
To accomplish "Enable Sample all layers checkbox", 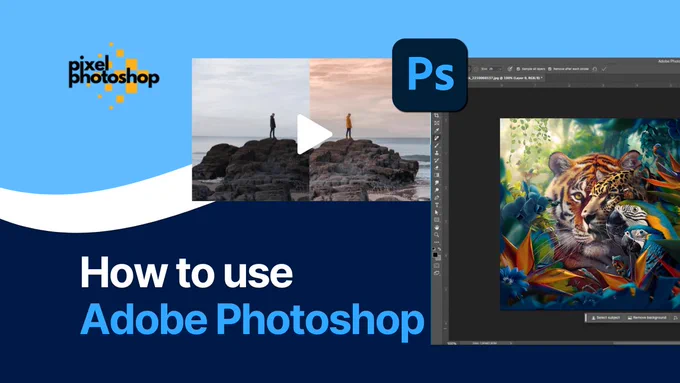I will tap(518, 69).
